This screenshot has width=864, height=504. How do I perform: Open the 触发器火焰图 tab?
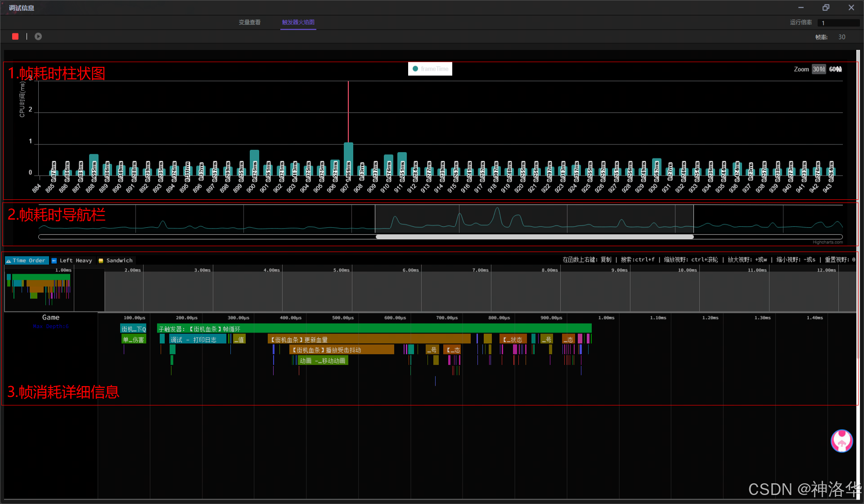(x=298, y=22)
